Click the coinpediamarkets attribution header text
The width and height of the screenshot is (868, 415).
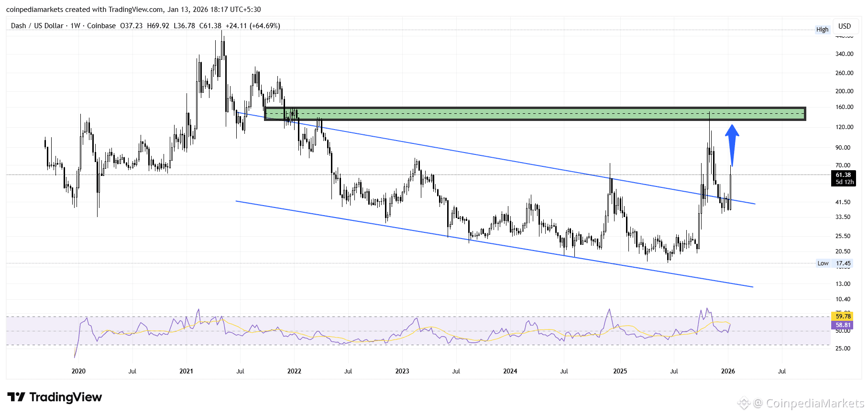(x=133, y=10)
